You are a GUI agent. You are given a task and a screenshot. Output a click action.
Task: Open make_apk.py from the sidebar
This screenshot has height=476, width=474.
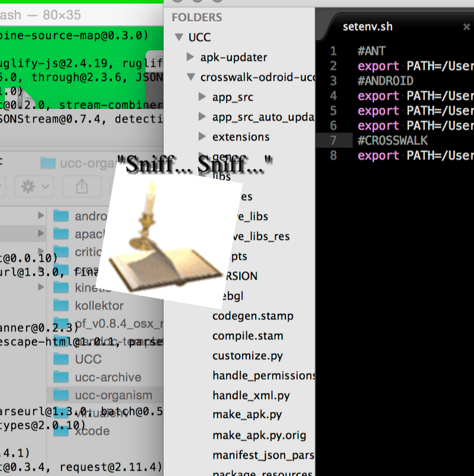(x=247, y=415)
